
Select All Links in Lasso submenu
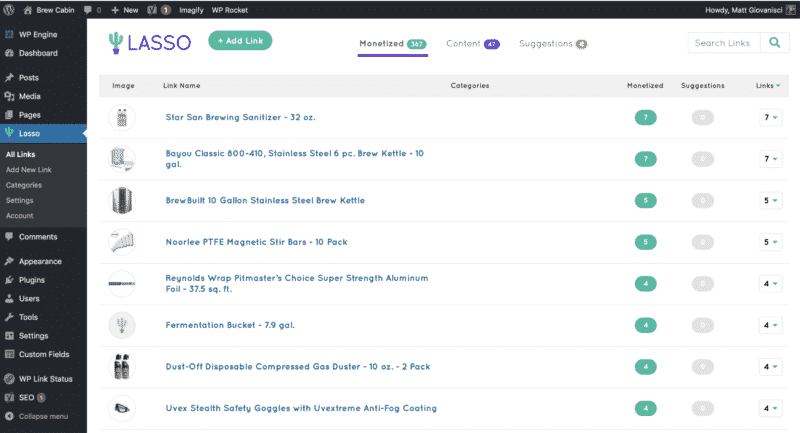pyautogui.click(x=20, y=154)
